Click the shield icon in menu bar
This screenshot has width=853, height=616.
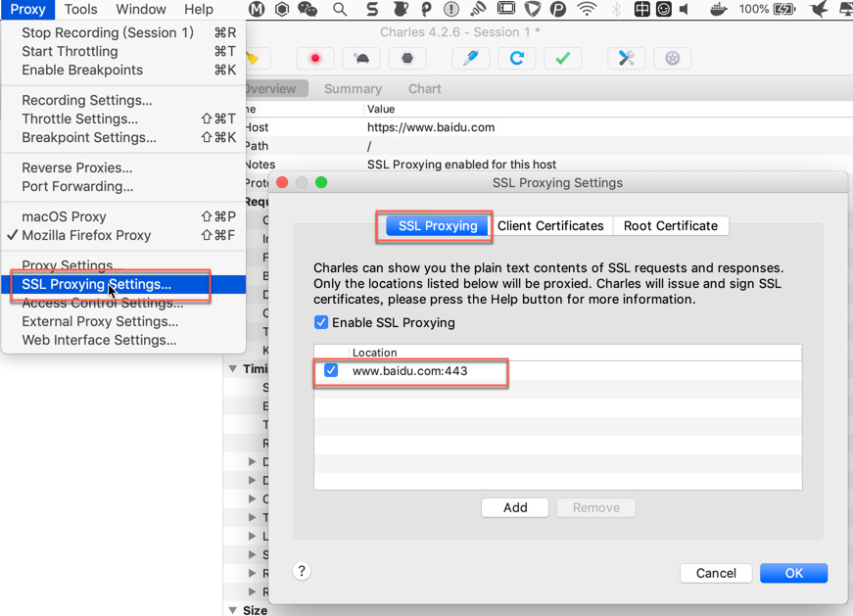(x=532, y=9)
